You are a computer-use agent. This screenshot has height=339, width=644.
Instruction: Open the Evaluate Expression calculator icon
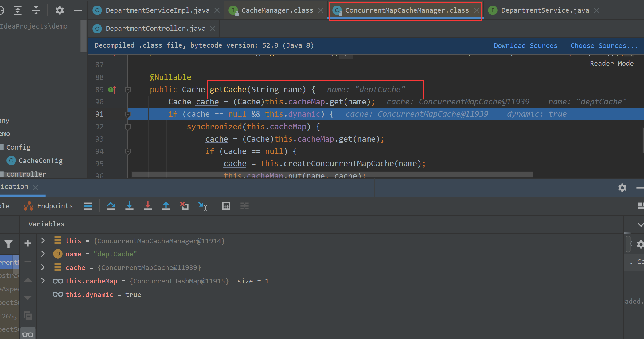226,206
